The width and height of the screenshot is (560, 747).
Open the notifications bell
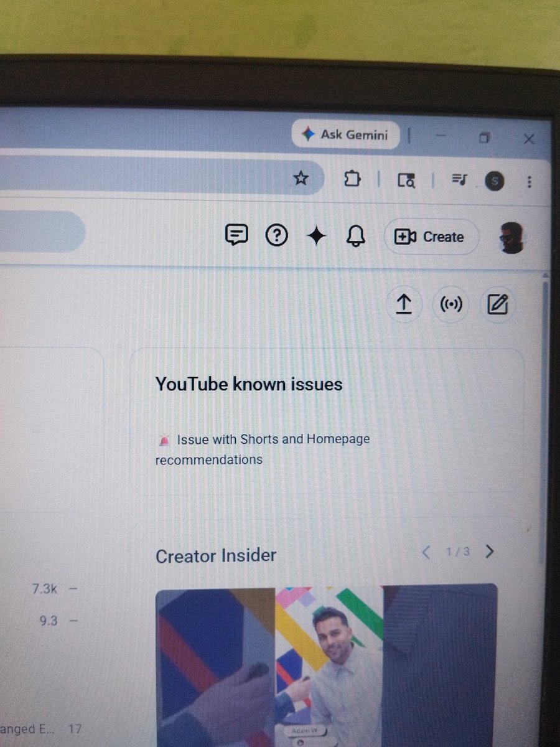click(356, 237)
